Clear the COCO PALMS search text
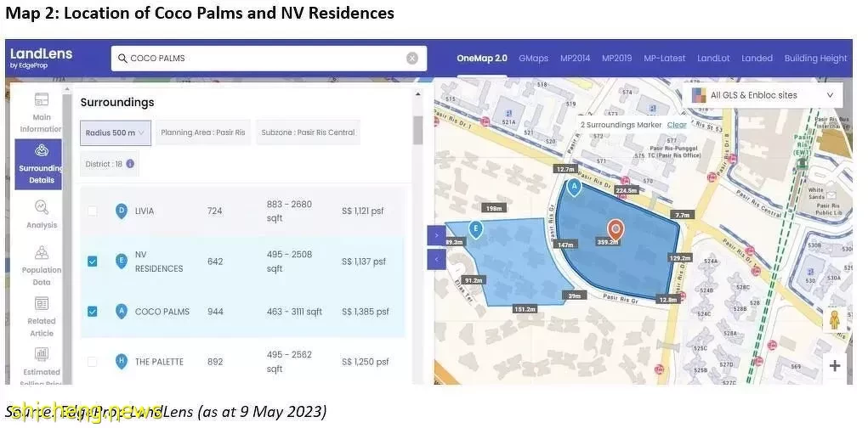The height and width of the screenshot is (428, 868). pos(411,58)
